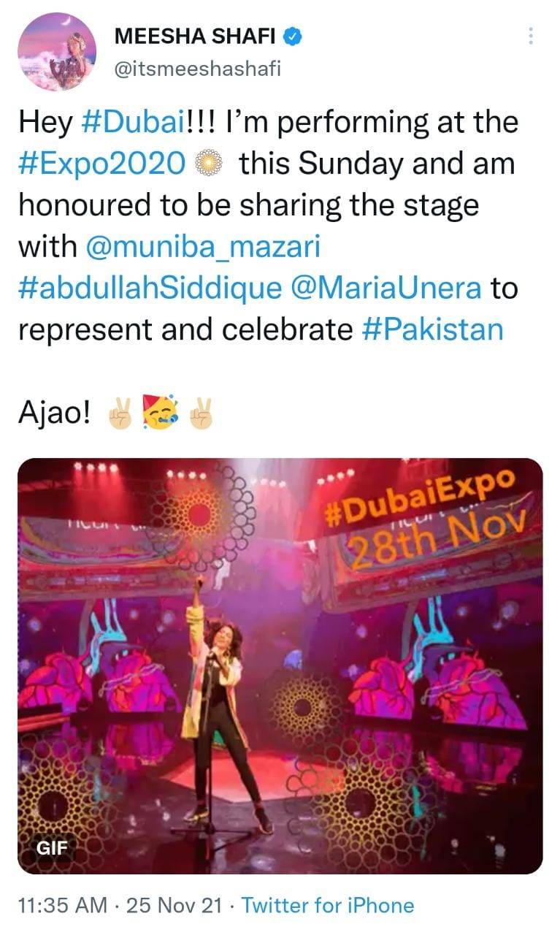Screen dimensions: 560x935
Task: Click the 25 Nov 21 date
Action: (x=174, y=906)
